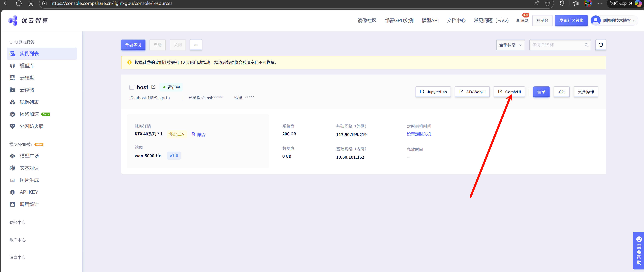
Task: Open 镜像社区 in the top navigation
Action: (x=367, y=21)
